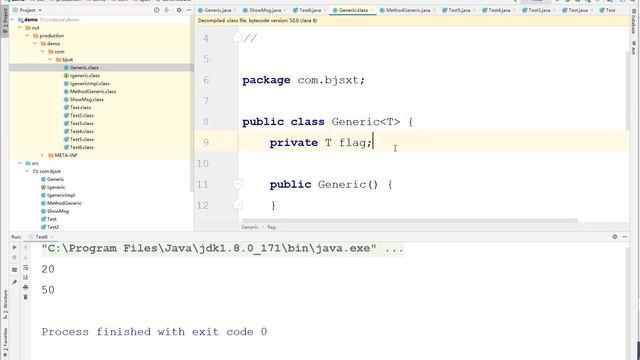Click the pin tab icon in Run panel
This screenshot has height=360, width=640.
[14, 282]
